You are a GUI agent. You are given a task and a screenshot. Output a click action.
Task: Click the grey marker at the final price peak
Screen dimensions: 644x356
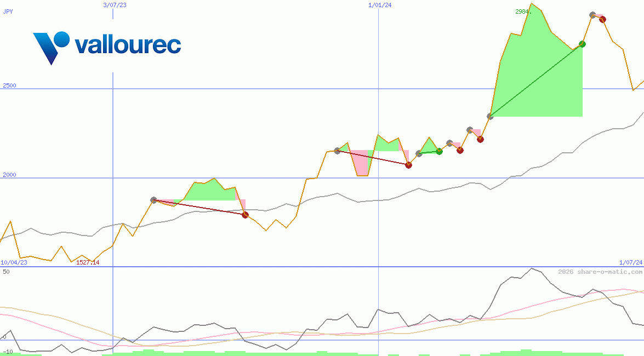[x=592, y=15]
